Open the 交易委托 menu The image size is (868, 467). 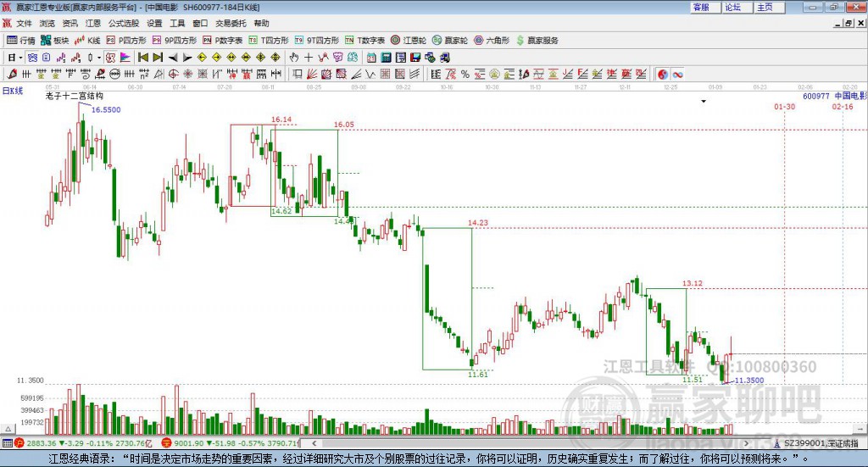coord(231,24)
